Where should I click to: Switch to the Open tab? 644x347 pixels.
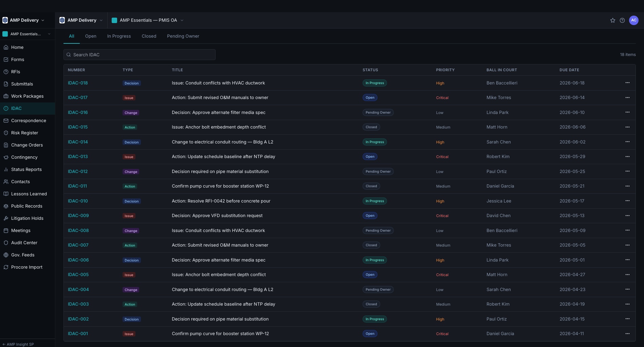click(x=91, y=36)
